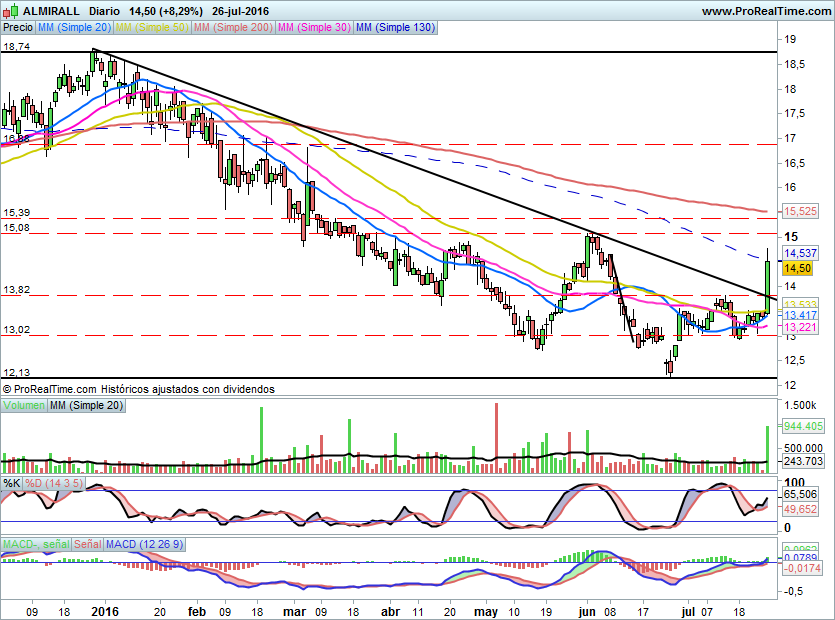Open the MACD (12 26 9) label
The image size is (835, 620).
point(144,544)
